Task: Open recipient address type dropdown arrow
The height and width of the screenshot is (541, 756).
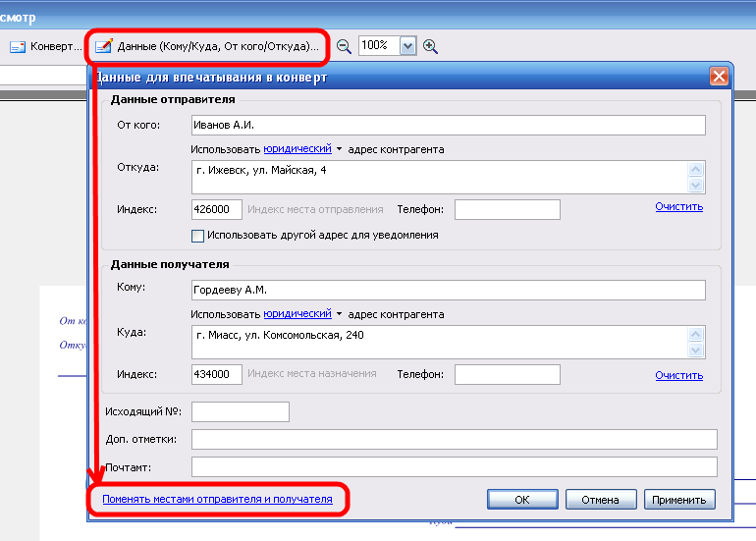Action: click(x=339, y=315)
